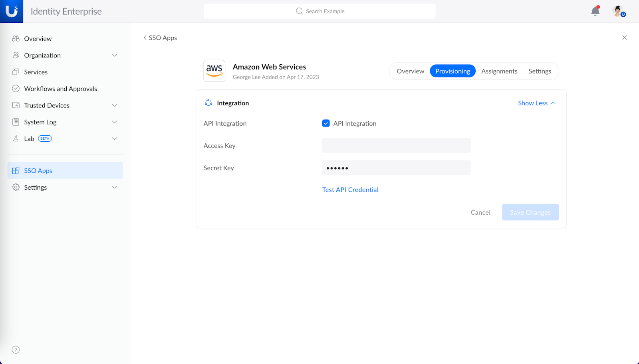Open the app Settings tab

pos(540,71)
